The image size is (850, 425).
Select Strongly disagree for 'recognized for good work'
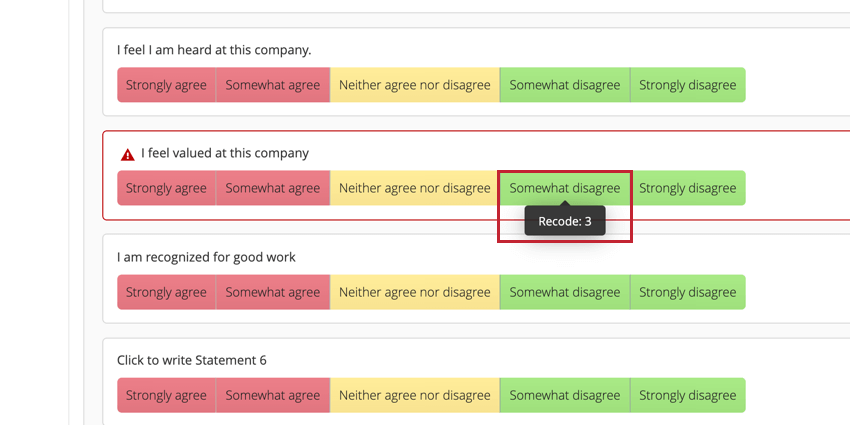[x=687, y=292]
